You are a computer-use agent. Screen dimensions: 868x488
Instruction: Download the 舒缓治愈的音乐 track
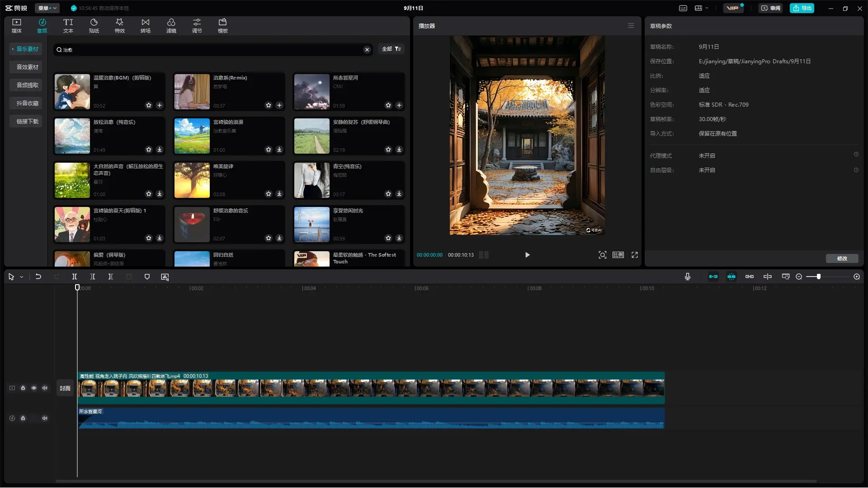point(279,238)
